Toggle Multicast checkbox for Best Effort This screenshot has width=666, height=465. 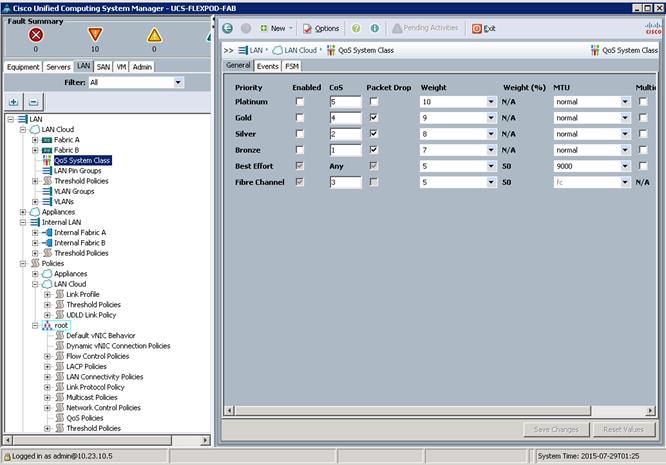point(643,166)
